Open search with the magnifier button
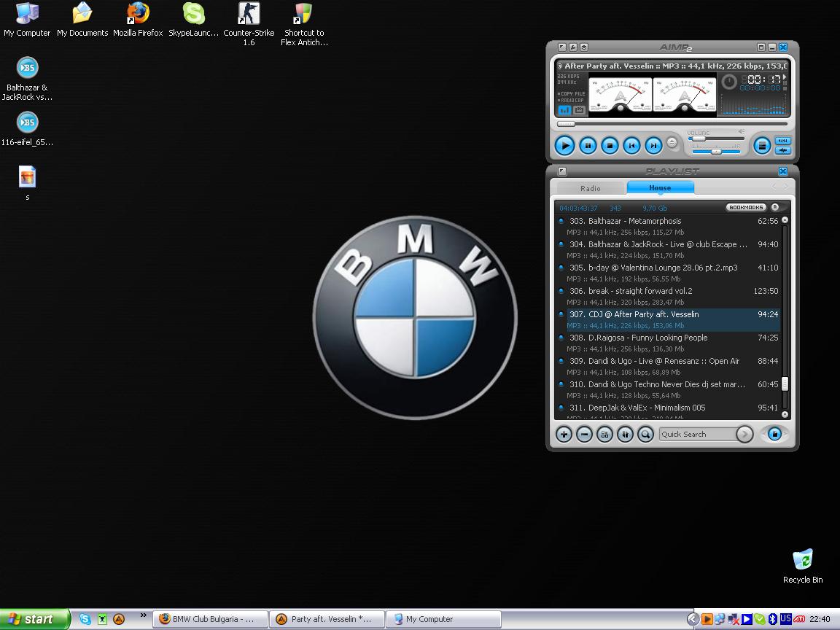Image resolution: width=840 pixels, height=630 pixels. click(645, 435)
